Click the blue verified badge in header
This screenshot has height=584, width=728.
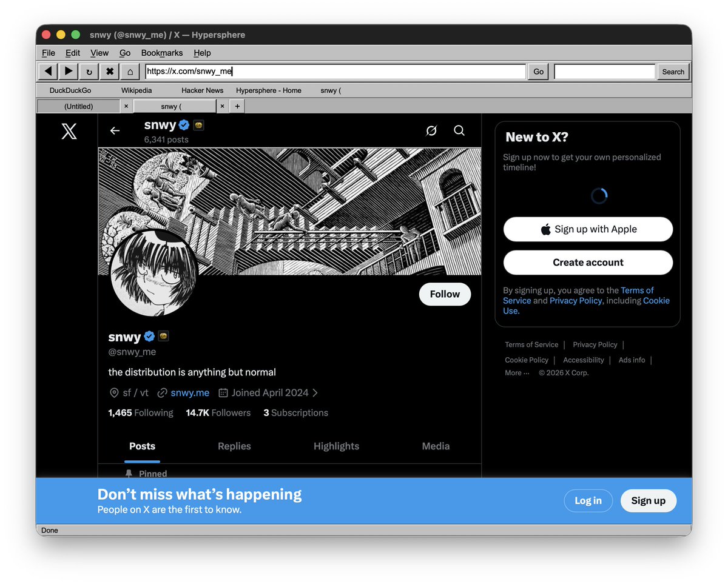pyautogui.click(x=184, y=125)
